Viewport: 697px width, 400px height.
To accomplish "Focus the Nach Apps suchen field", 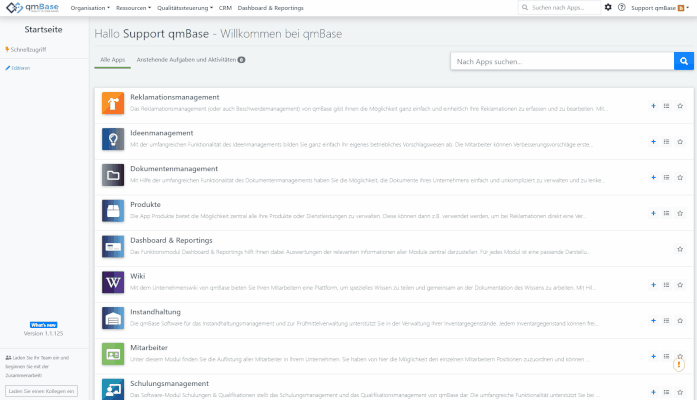I will point(562,61).
